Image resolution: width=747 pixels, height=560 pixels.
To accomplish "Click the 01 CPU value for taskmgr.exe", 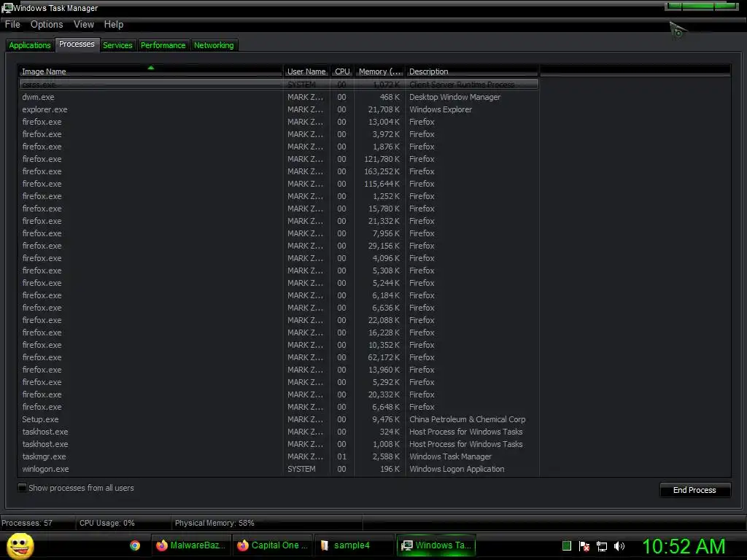I will pos(341,456).
